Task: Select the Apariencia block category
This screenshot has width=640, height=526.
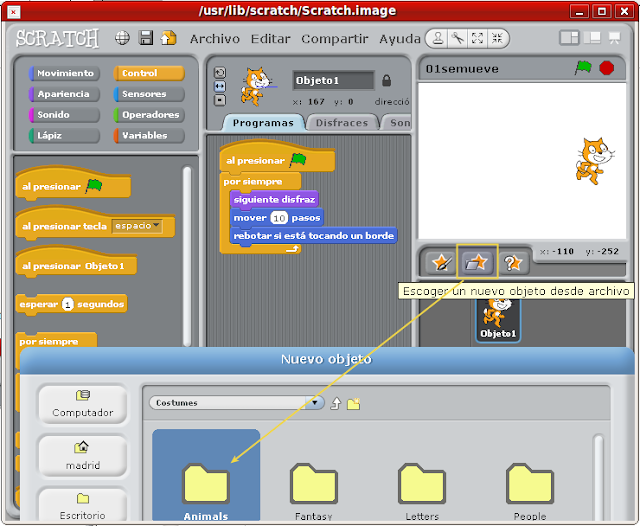Action: click(x=64, y=94)
